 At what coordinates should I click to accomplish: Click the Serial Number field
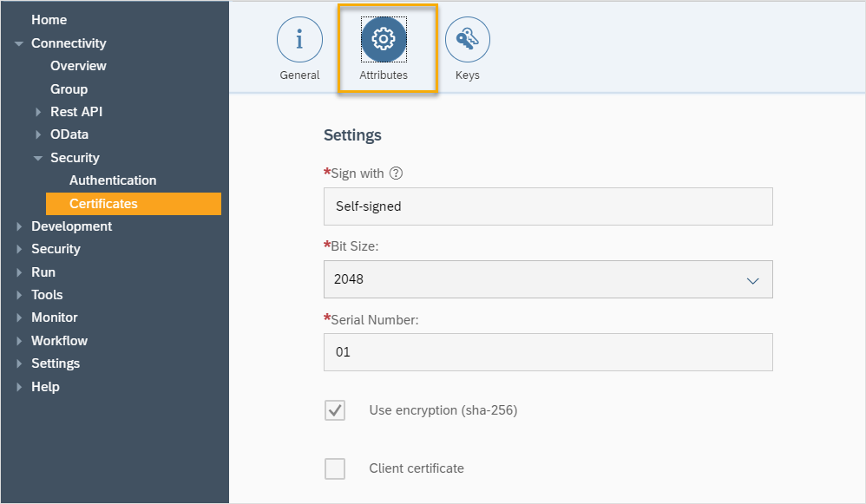click(548, 352)
